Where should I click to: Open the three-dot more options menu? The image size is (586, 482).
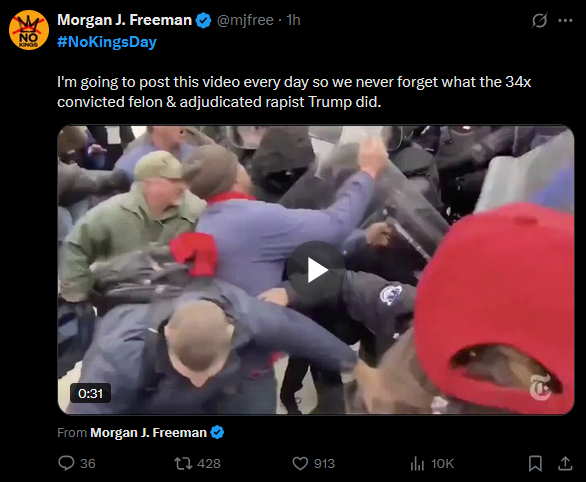[565, 21]
